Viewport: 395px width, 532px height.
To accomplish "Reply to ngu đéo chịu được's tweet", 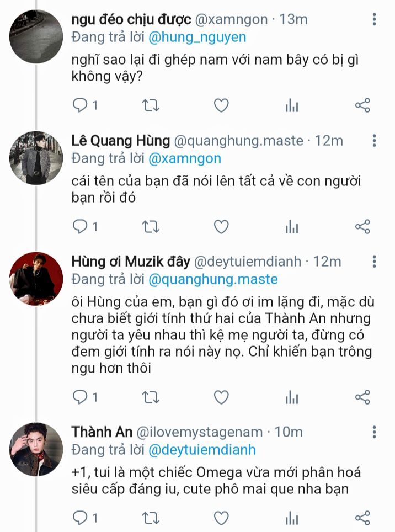I will point(81,105).
